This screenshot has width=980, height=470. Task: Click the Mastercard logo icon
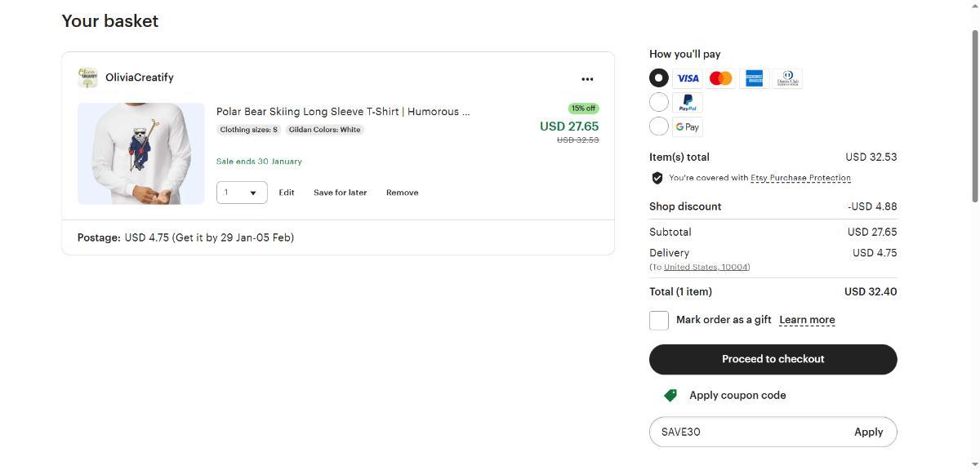click(x=721, y=78)
